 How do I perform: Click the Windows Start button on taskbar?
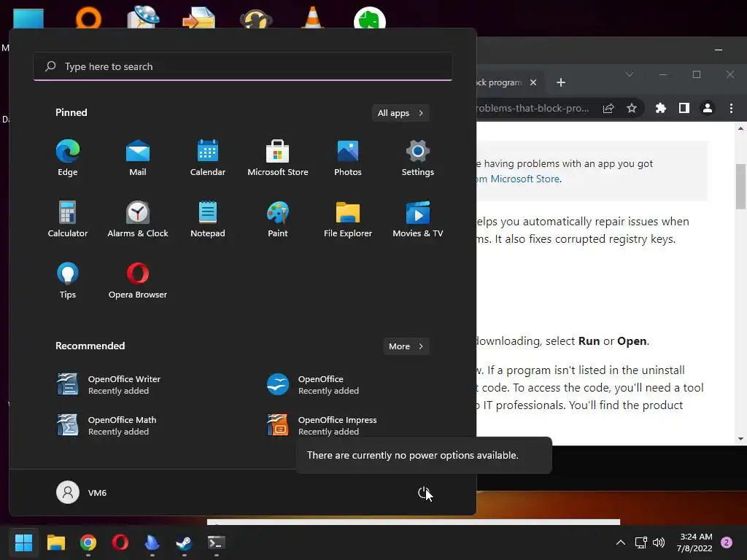point(23,542)
